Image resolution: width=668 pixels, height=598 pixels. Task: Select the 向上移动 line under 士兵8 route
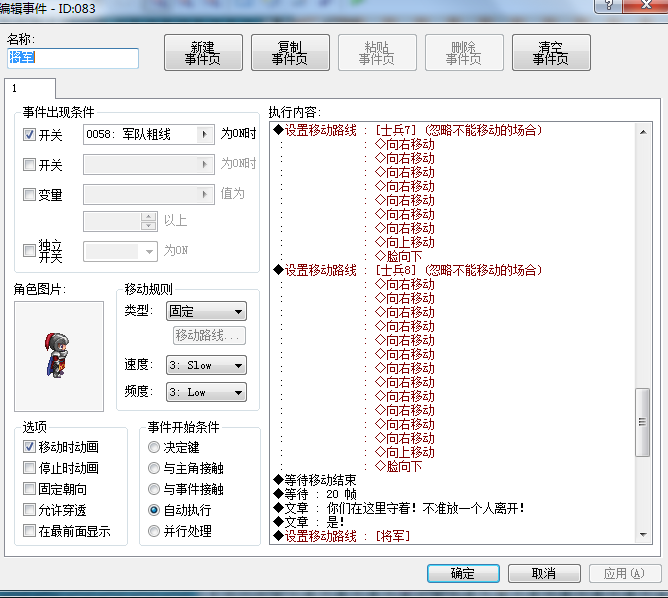[x=405, y=452]
